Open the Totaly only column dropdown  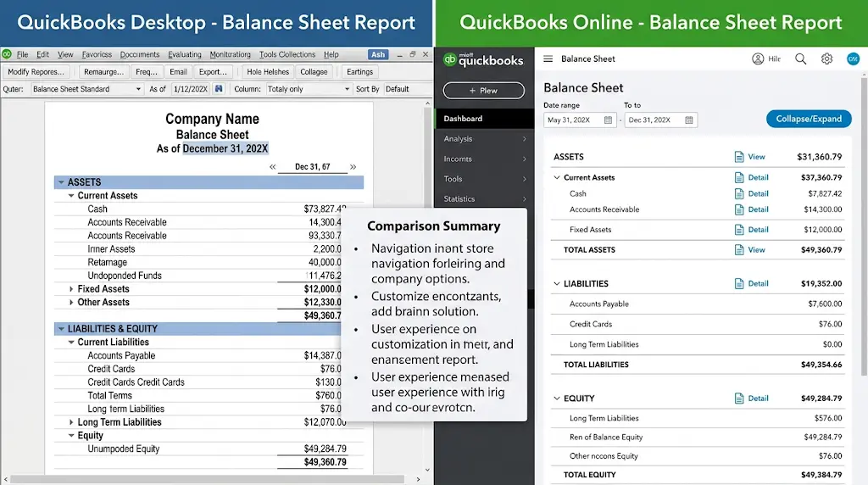click(x=309, y=89)
